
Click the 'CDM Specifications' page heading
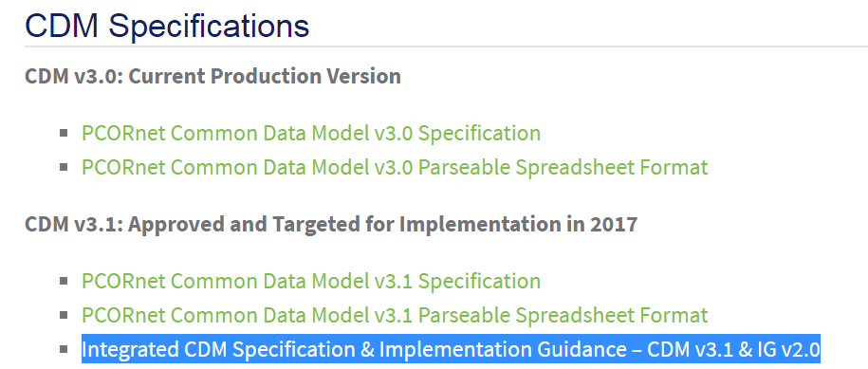[167, 26]
